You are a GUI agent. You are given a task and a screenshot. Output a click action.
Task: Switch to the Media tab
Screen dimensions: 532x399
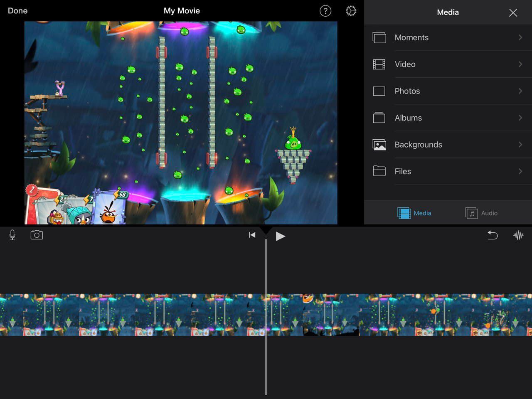pyautogui.click(x=414, y=213)
